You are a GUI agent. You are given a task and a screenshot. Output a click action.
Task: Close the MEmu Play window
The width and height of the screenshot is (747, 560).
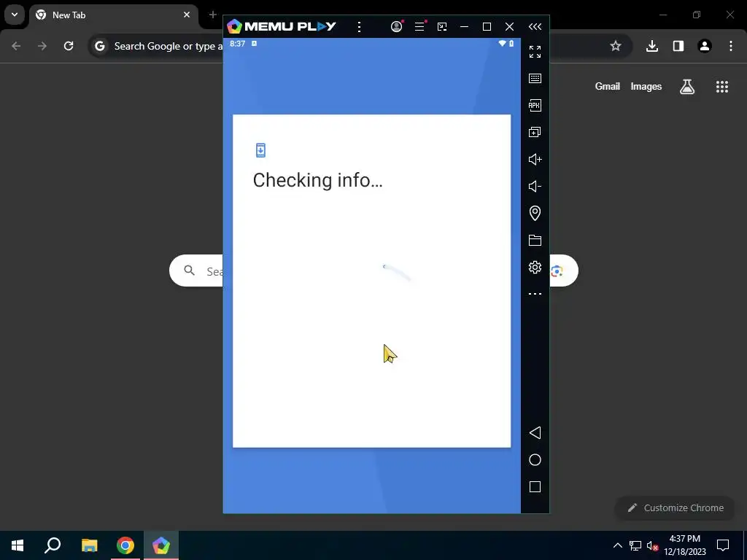click(x=509, y=27)
